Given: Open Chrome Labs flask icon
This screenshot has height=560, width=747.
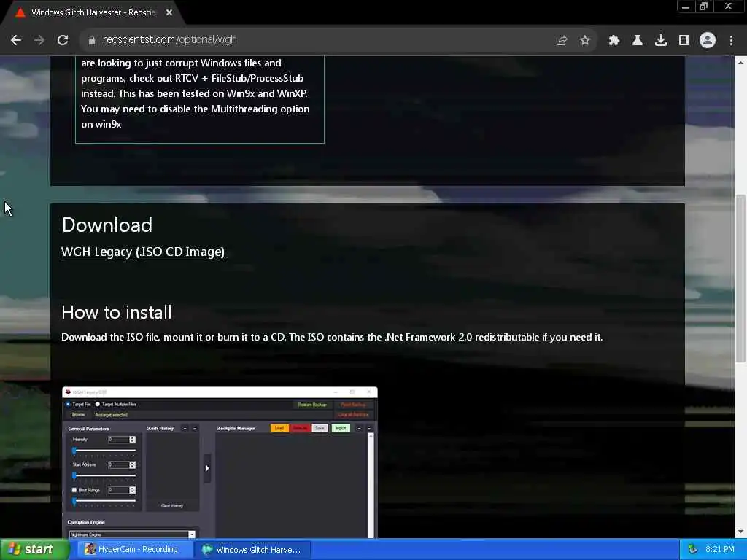Looking at the screenshot, I should (637, 41).
